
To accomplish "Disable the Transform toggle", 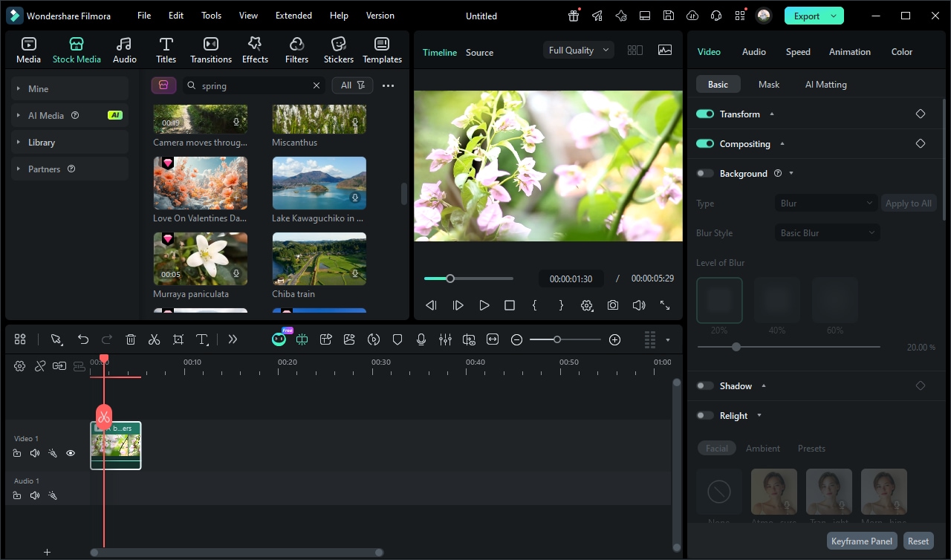I will click(x=705, y=114).
